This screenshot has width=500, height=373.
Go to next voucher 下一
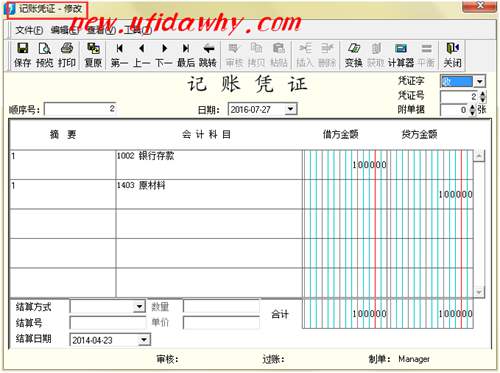(164, 55)
